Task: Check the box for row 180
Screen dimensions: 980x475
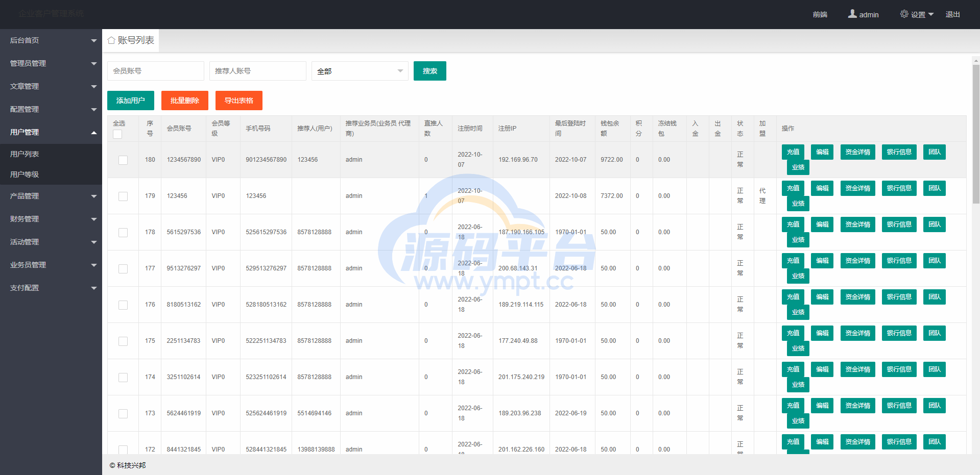Action: (x=123, y=160)
